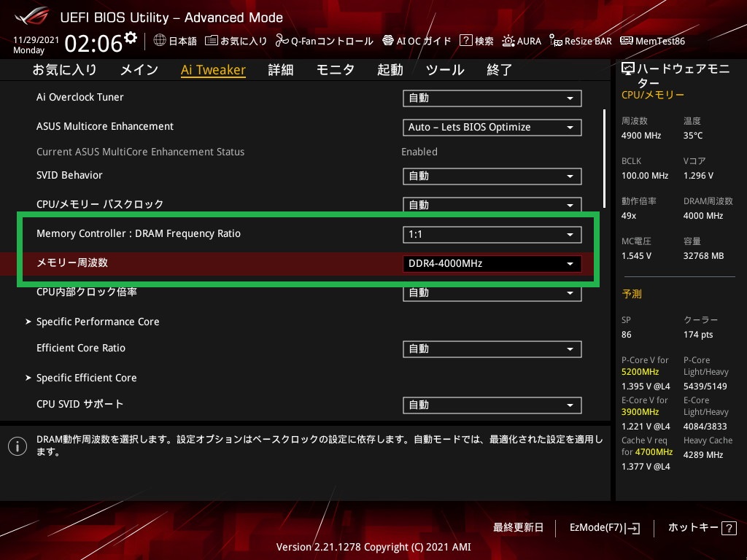Select メモリー周波数 row label
This screenshot has width=747, height=560.
click(72, 262)
